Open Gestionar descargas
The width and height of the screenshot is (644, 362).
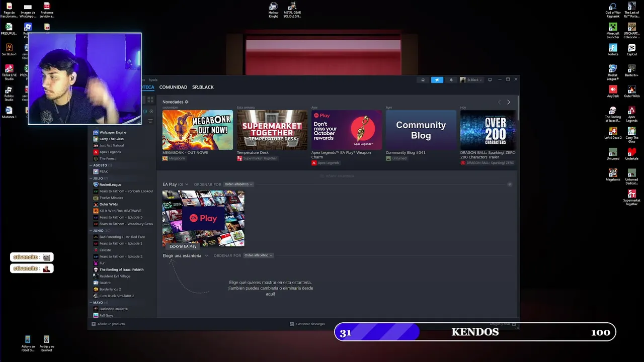click(x=307, y=324)
